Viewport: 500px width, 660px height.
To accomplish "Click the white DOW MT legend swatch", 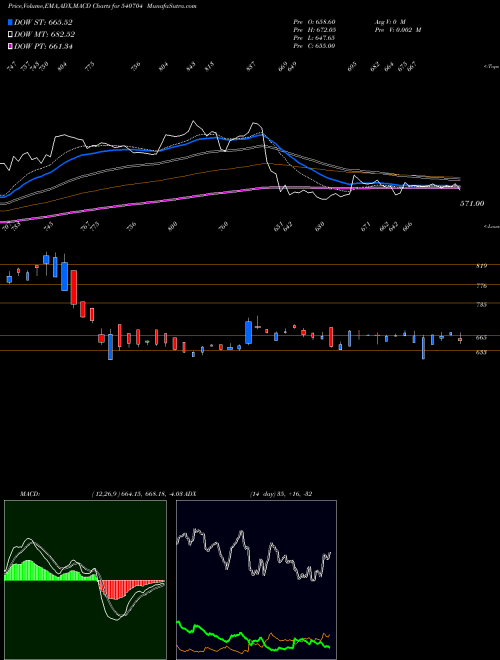I will click(x=11, y=35).
